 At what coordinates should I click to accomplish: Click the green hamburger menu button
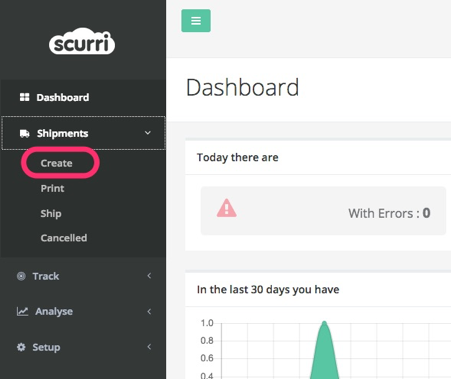click(196, 21)
